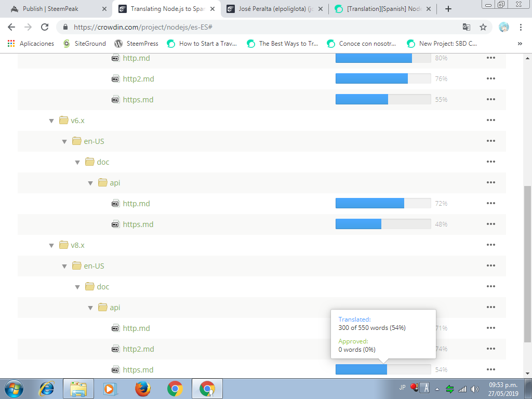
Task: Open a new browser tab
Action: point(448,9)
